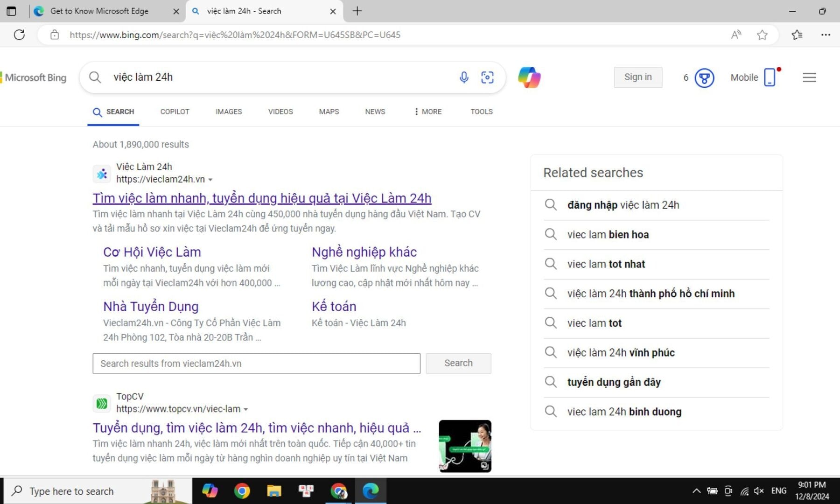Open Tìm việc làm nhanh result link
The image size is (840, 504).
(x=262, y=198)
